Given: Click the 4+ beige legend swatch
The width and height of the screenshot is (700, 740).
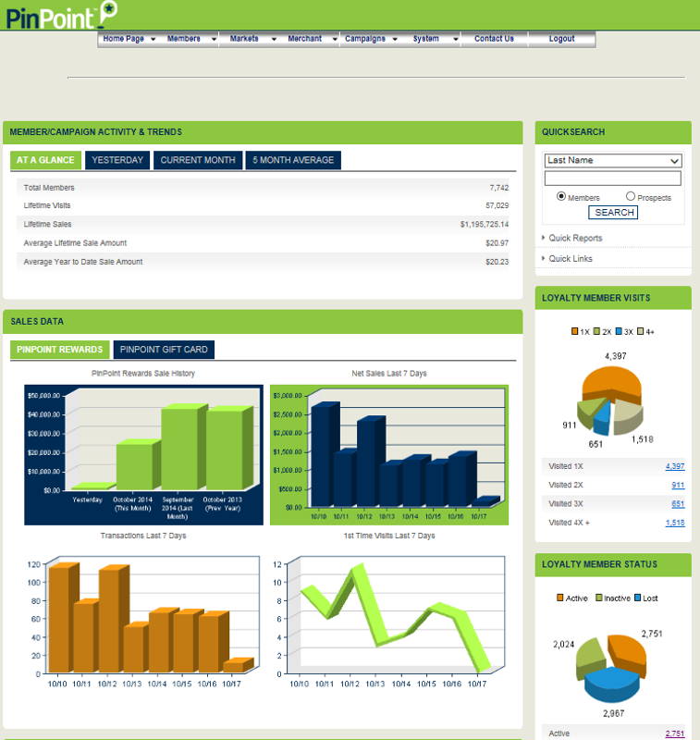Looking at the screenshot, I should 640,331.
